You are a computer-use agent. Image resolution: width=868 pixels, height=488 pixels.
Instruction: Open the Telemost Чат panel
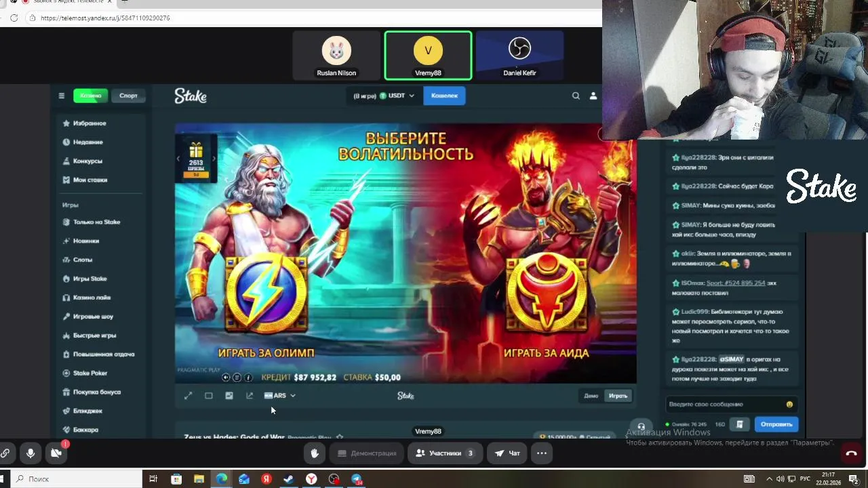pyautogui.click(x=507, y=453)
